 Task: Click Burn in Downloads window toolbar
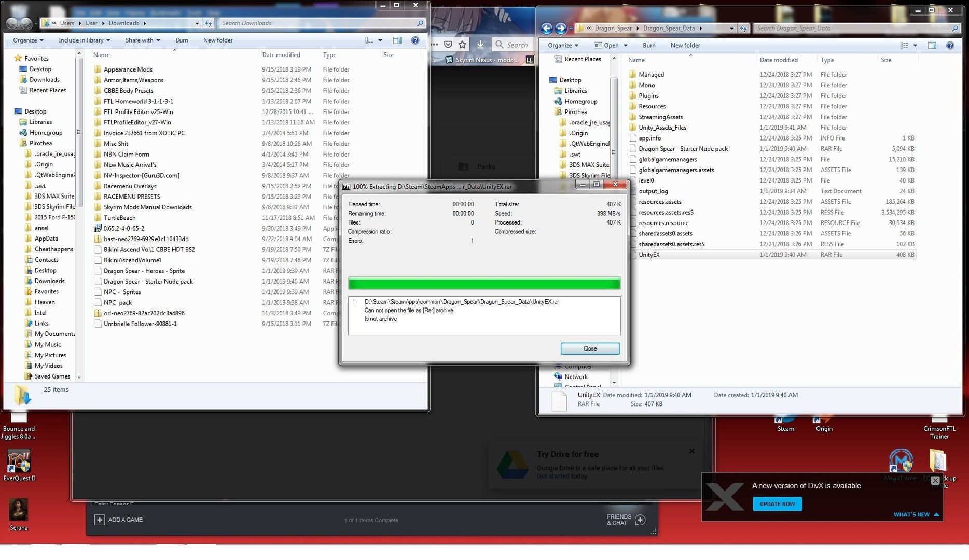click(x=182, y=40)
